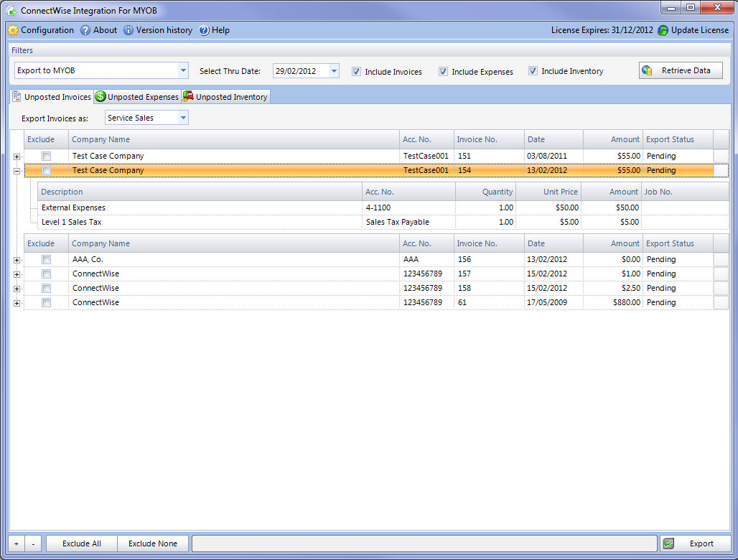Sort by first Invoice No. column header
The width and height of the screenshot is (738, 560).
489,139
